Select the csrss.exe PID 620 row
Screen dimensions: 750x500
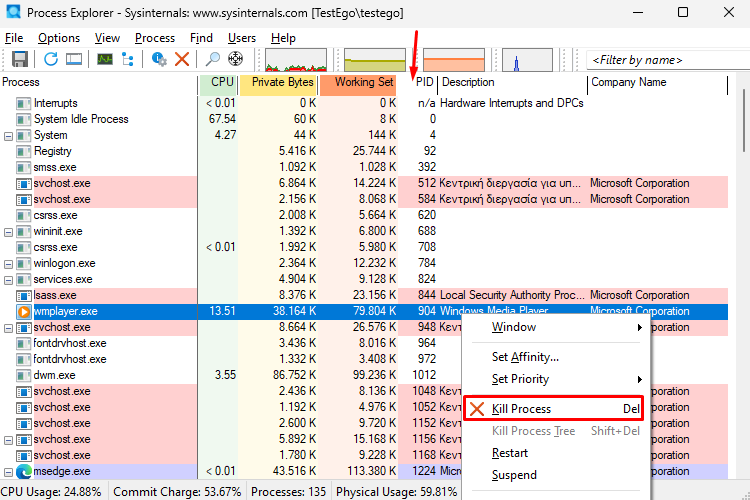[x=364, y=215]
